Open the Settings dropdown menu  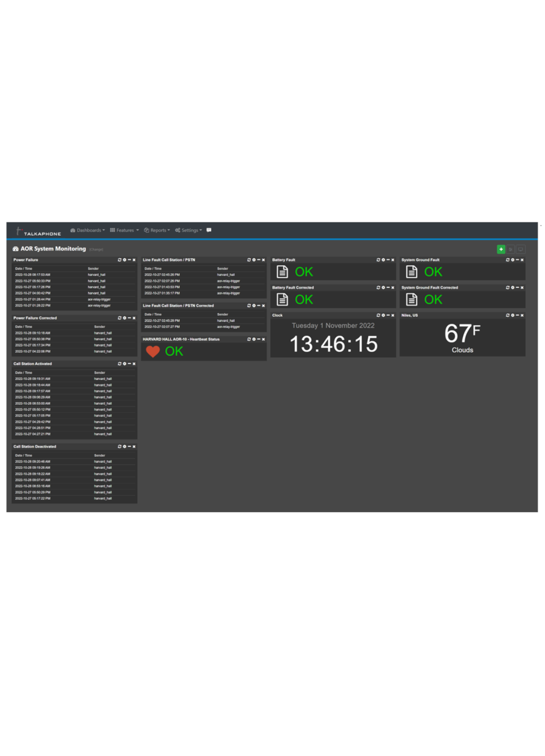(x=188, y=231)
